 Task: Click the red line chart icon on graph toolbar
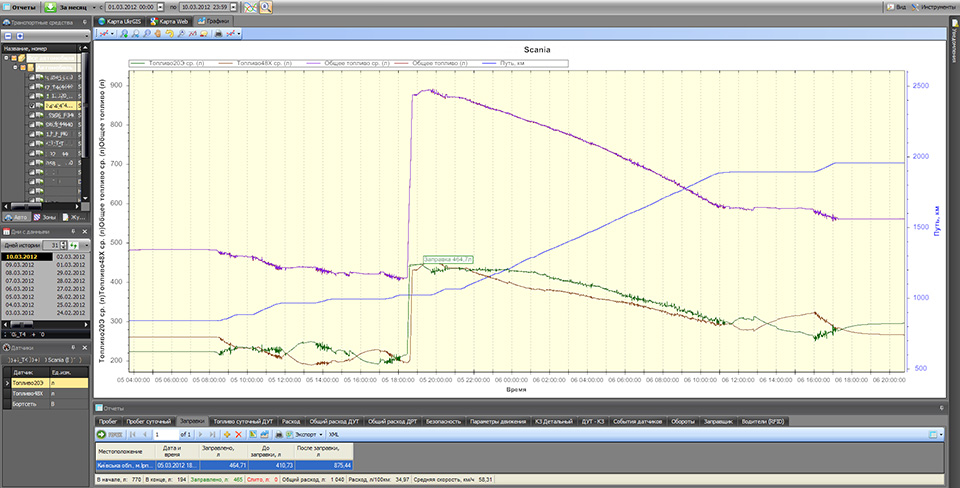(192, 34)
